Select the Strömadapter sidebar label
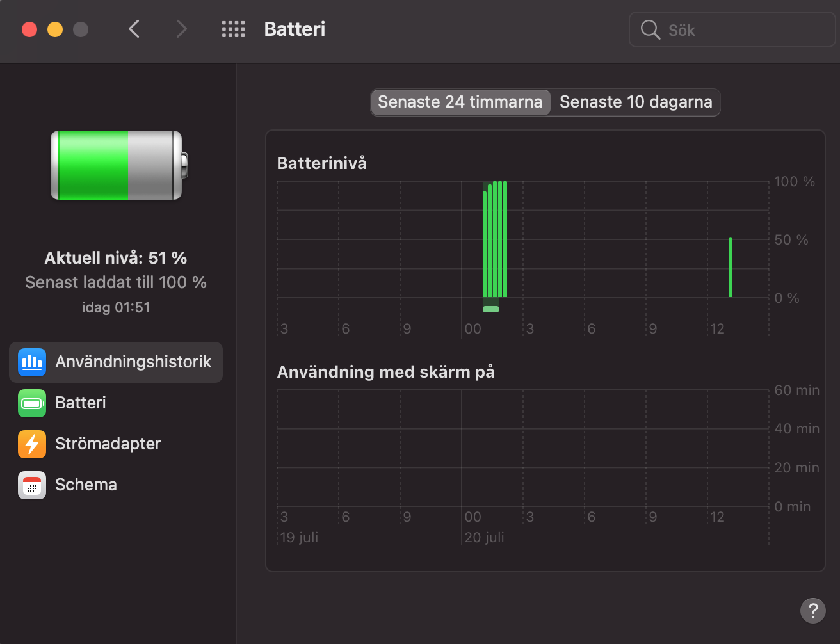Screen dimensions: 840x644 108,444
